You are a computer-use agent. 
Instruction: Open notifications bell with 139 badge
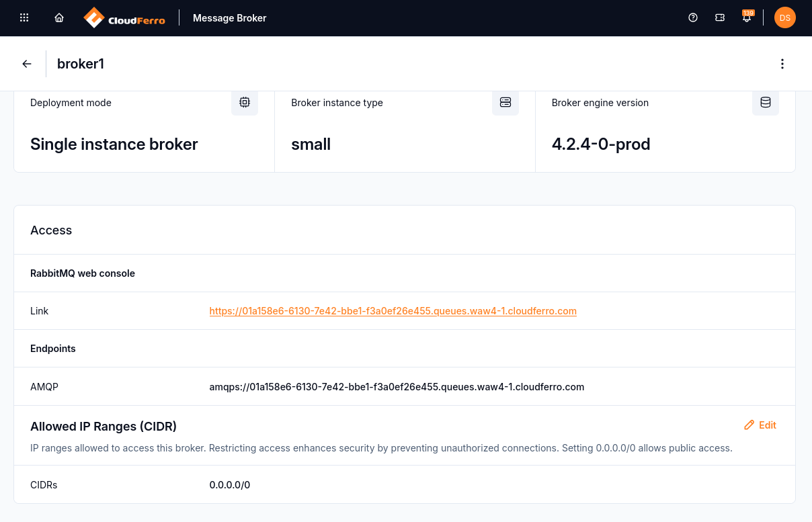[747, 17]
